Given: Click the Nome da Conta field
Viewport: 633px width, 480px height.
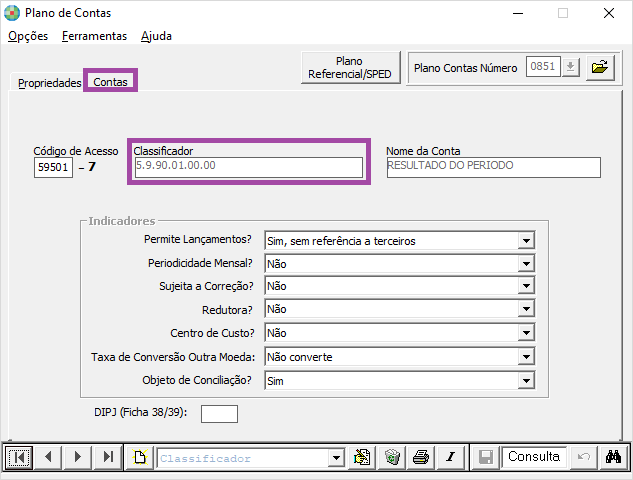Looking at the screenshot, I should click(493, 167).
